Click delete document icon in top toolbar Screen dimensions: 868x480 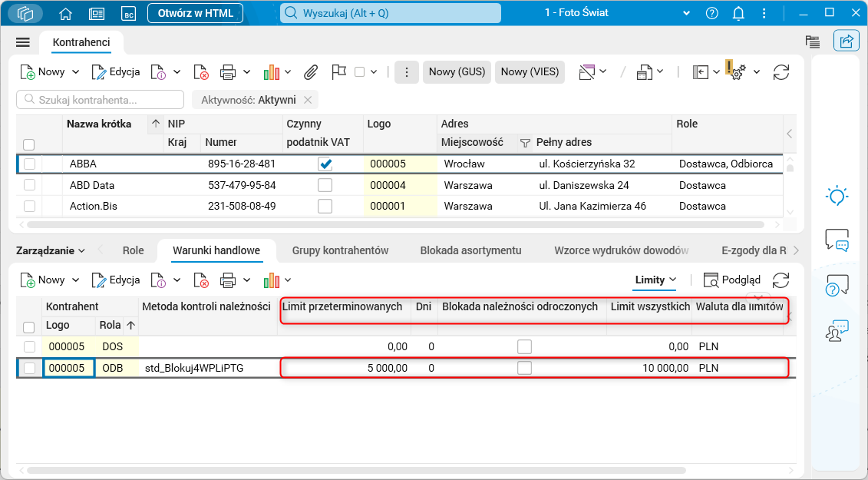[x=201, y=72]
